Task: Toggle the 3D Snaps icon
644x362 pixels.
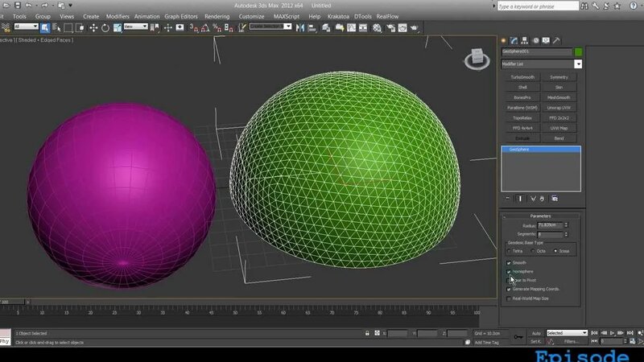Action: [x=194, y=28]
